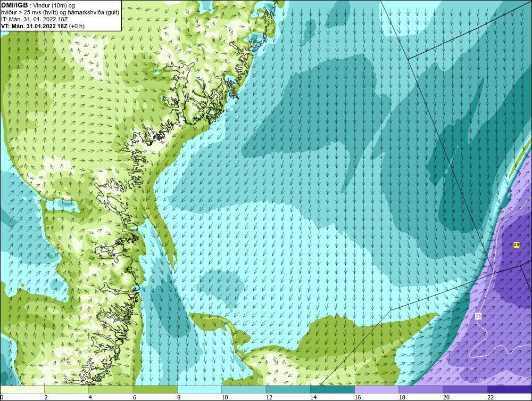Click the yellow '29' maximum gust marker

[x=517, y=245]
